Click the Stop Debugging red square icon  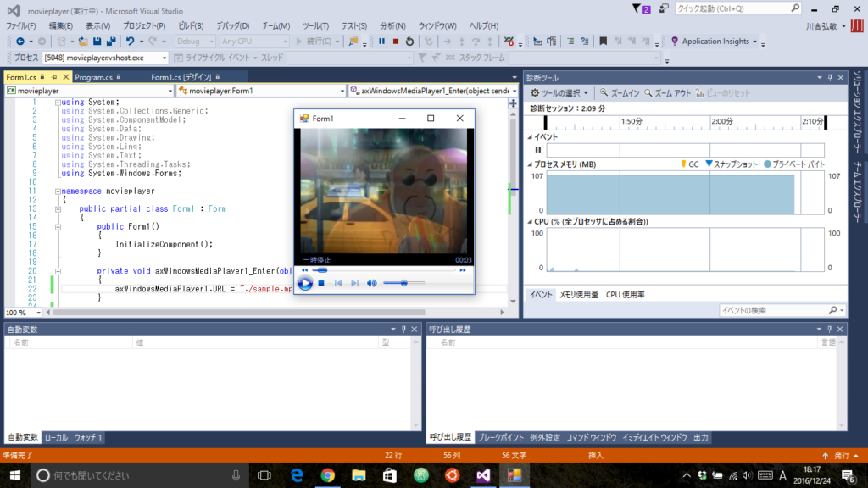(x=396, y=41)
